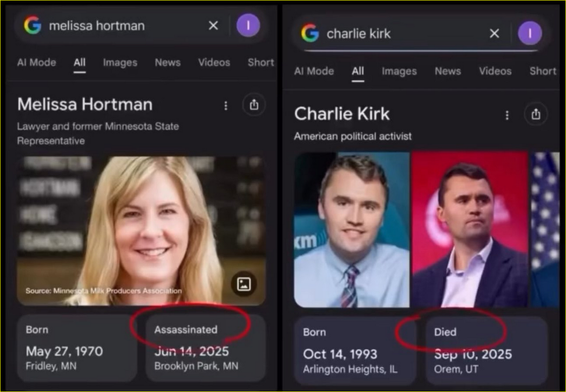Switch to AI Mode in Kirk search
The height and width of the screenshot is (392, 566).
coord(314,71)
